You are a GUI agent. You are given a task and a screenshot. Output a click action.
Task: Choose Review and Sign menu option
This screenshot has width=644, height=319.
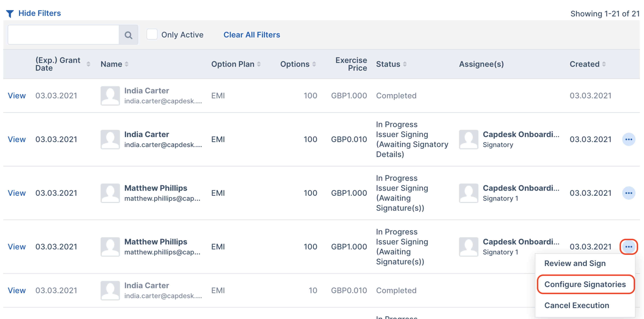pyautogui.click(x=575, y=263)
